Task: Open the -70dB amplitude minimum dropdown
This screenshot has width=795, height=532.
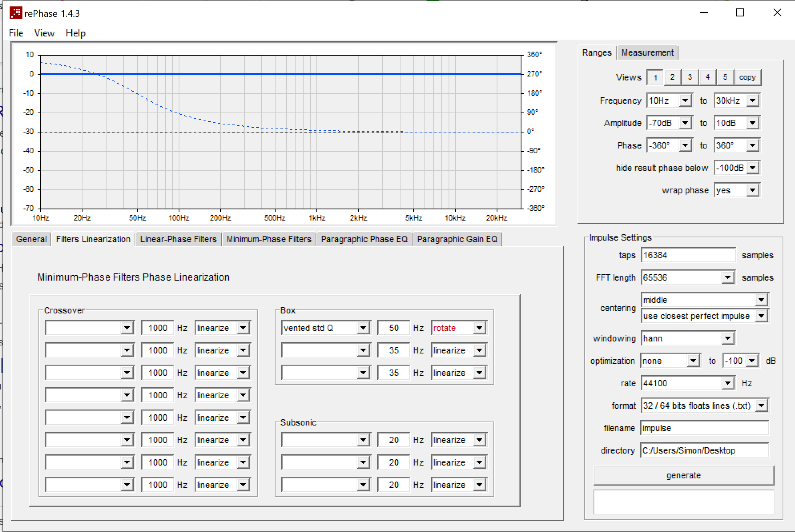Action: coord(669,123)
